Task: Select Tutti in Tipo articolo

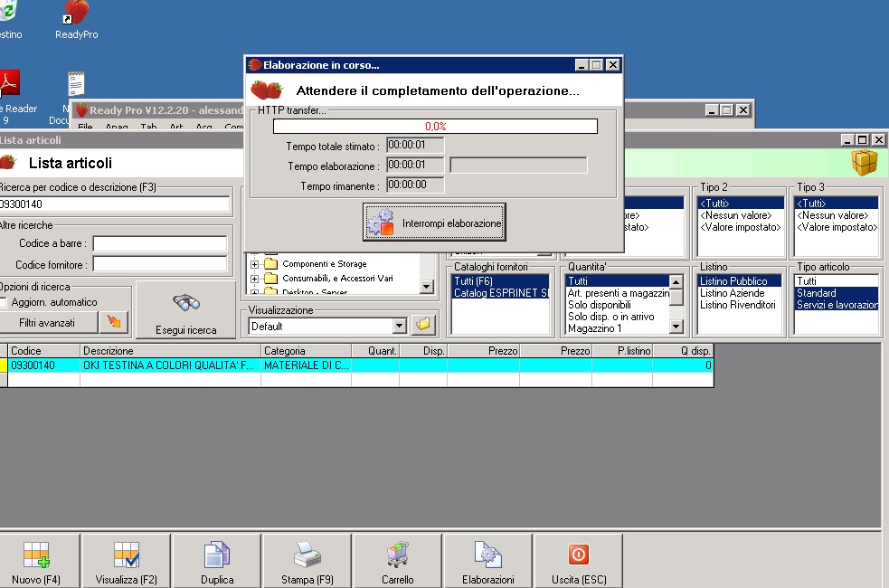Action: 837,280
